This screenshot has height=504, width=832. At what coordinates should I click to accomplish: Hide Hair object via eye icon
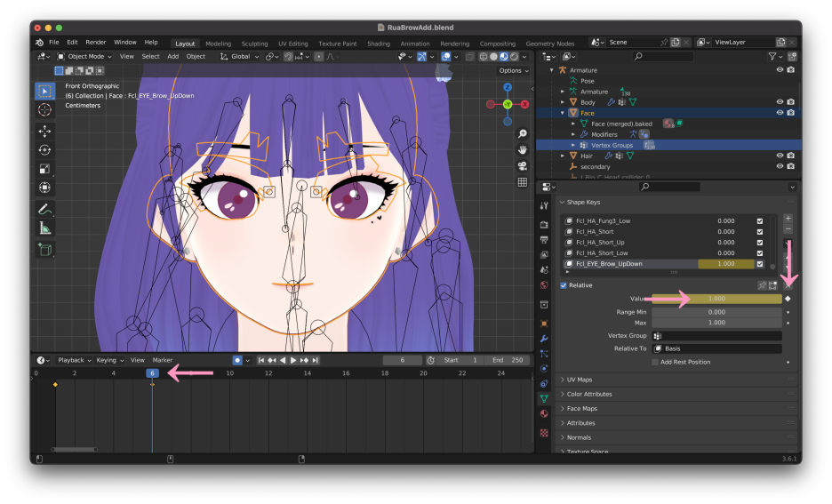point(780,156)
